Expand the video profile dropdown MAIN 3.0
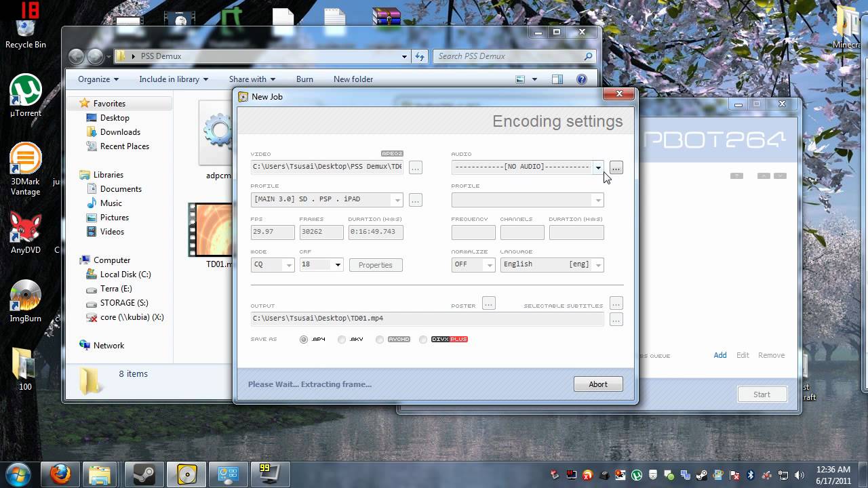This screenshot has height=488, width=868. point(397,200)
